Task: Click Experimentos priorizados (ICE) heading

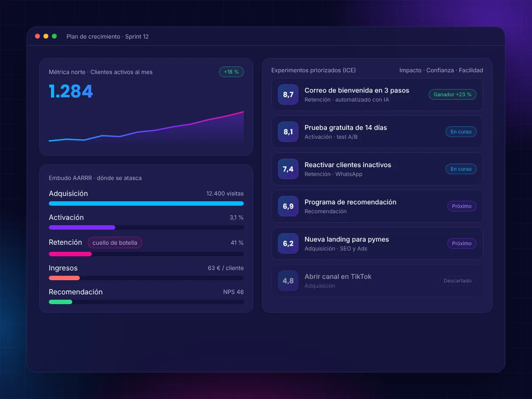Action: (x=313, y=70)
